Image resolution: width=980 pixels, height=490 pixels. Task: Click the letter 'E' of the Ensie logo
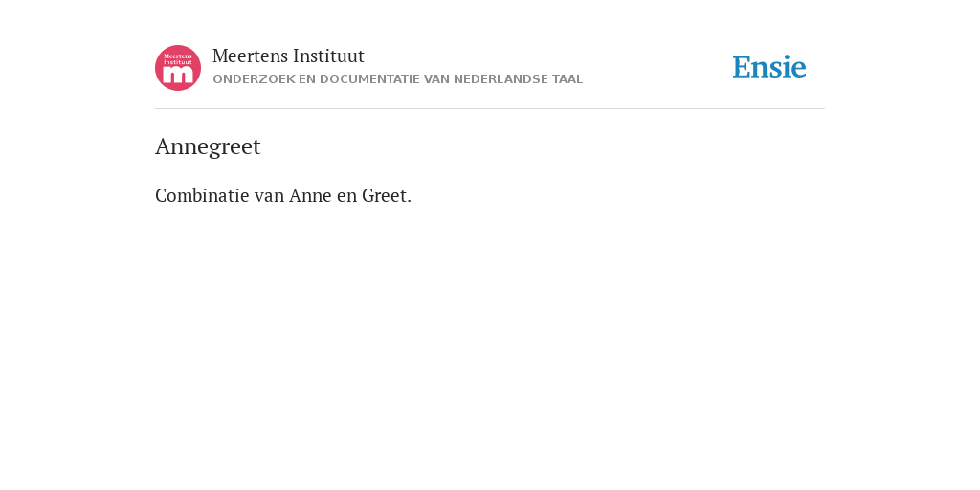[x=742, y=67]
